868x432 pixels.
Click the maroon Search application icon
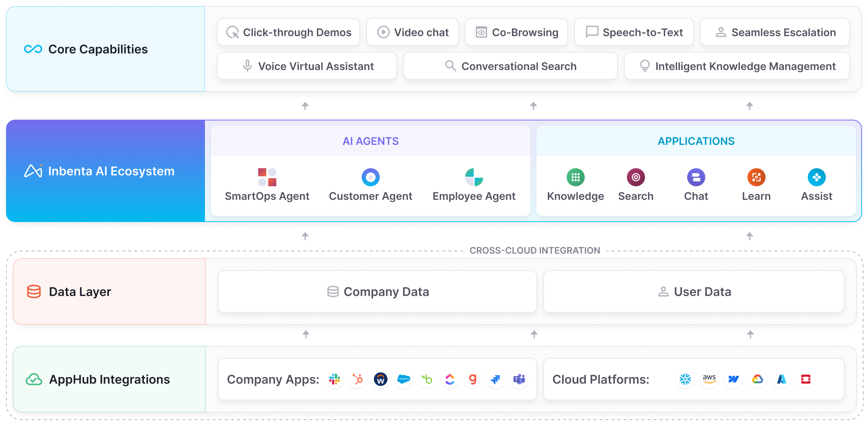pos(636,177)
